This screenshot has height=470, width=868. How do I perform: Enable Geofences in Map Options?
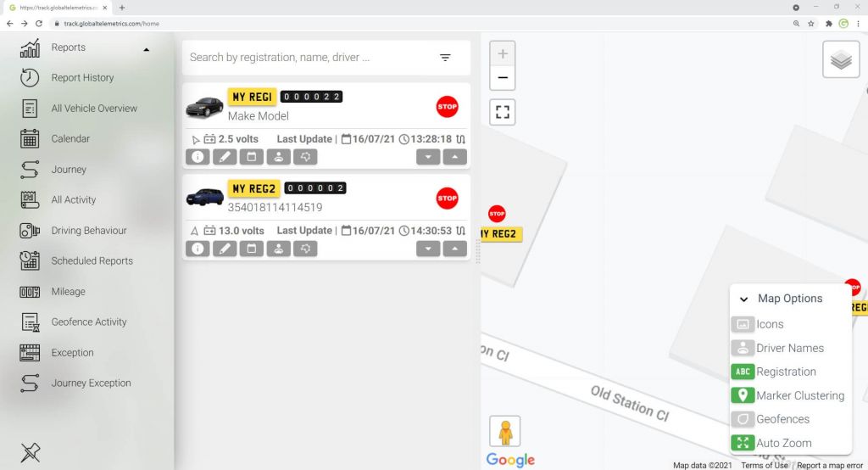743,419
